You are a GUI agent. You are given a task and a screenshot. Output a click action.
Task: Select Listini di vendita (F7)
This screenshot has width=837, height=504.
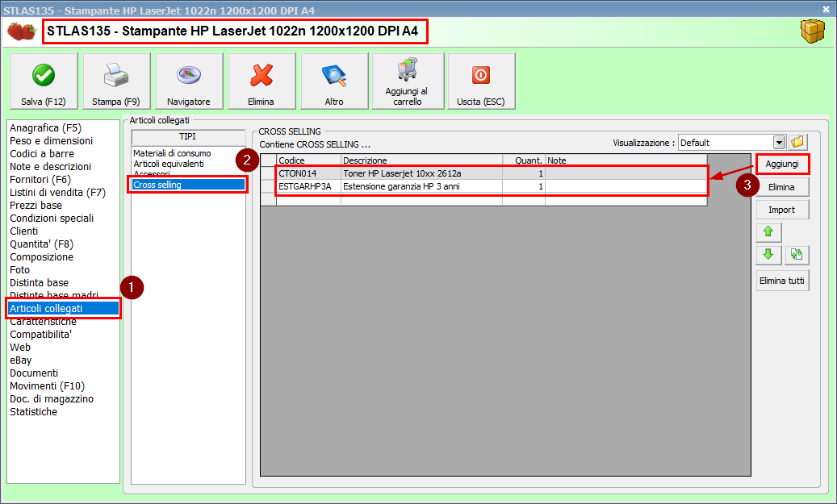(x=57, y=193)
